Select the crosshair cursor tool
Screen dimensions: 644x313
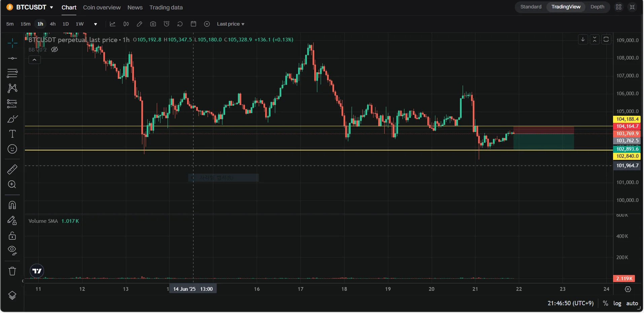point(12,43)
